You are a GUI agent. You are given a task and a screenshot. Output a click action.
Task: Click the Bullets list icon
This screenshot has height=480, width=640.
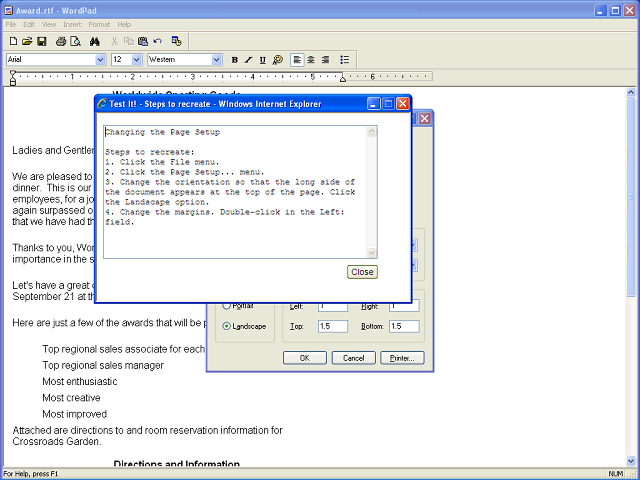345,60
